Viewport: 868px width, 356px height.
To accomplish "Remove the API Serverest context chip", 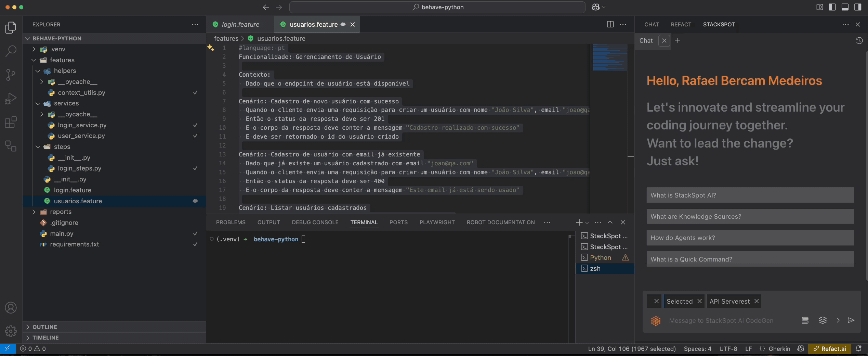I will 757,301.
